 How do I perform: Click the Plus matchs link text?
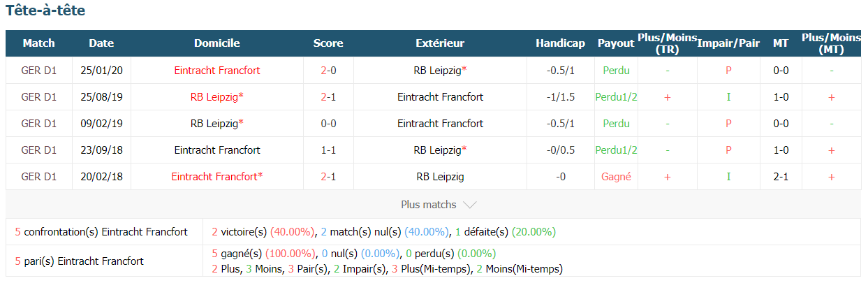tap(429, 205)
